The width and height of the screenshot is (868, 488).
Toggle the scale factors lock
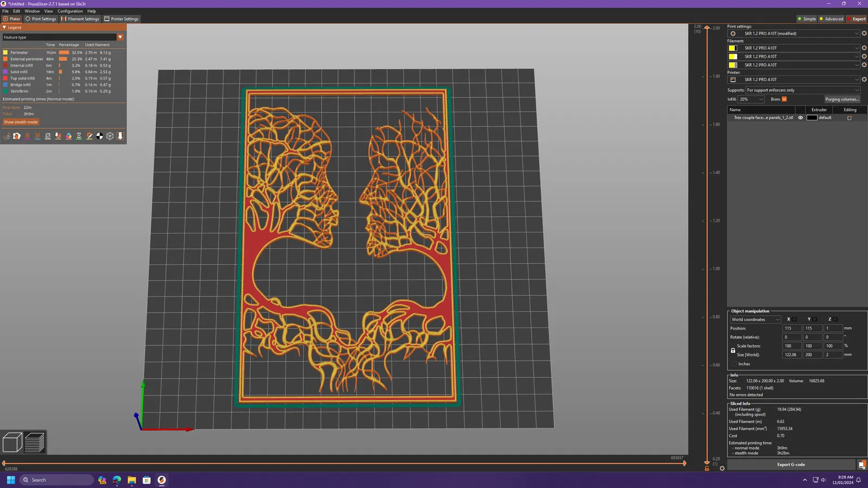[x=733, y=350]
